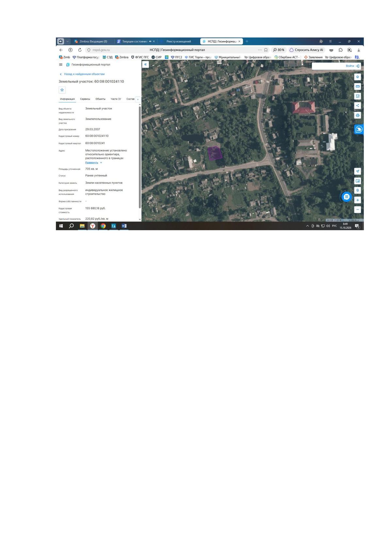
Task: Launch Chrome from the taskbar
Action: pos(103,226)
